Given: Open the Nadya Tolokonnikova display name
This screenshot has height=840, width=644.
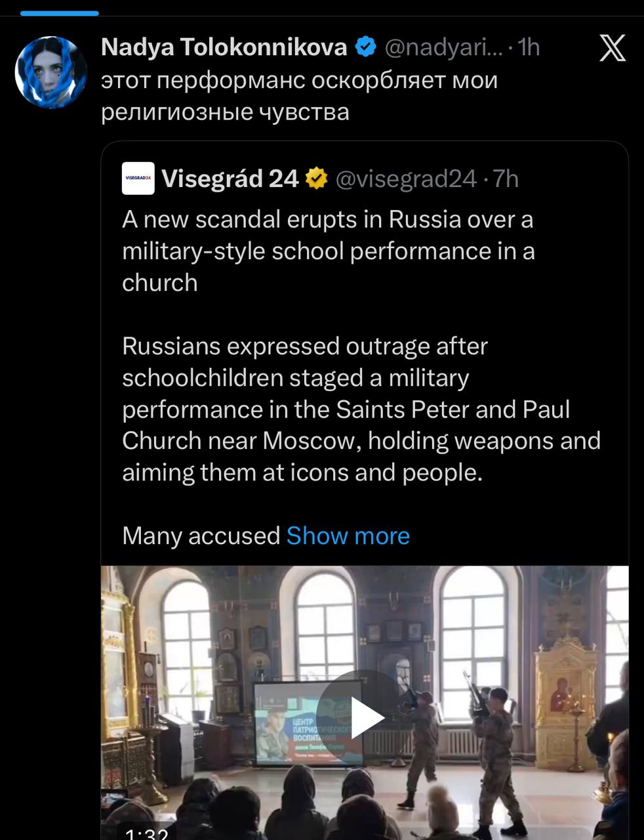Looking at the screenshot, I should point(224,47).
